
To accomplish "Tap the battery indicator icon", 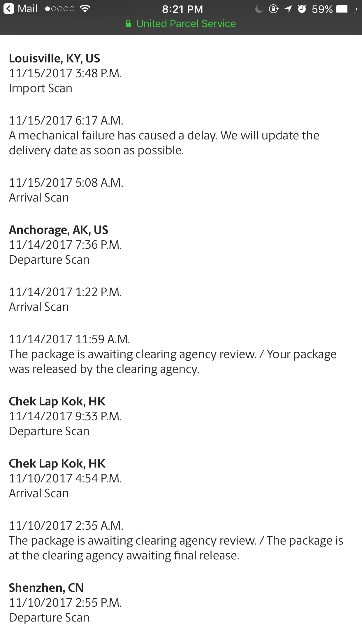I will click(x=346, y=9).
